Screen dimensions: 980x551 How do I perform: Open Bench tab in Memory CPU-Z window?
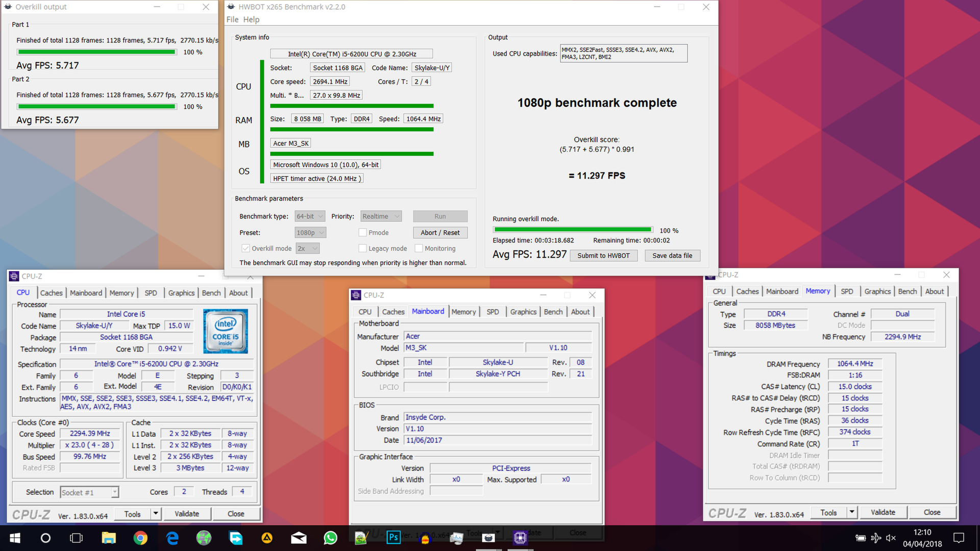tap(907, 291)
